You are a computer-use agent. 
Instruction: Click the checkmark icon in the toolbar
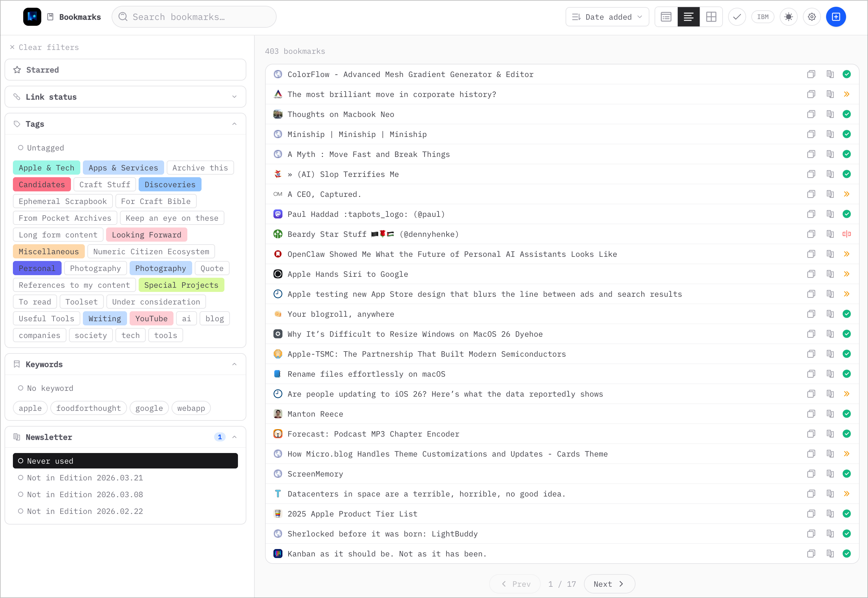pyautogui.click(x=737, y=17)
